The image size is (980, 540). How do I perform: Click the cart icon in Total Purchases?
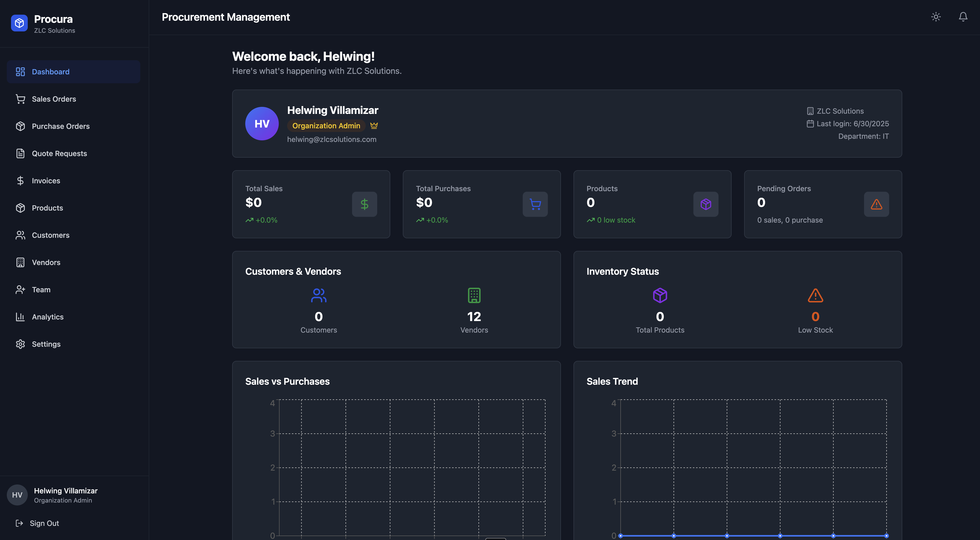(535, 204)
